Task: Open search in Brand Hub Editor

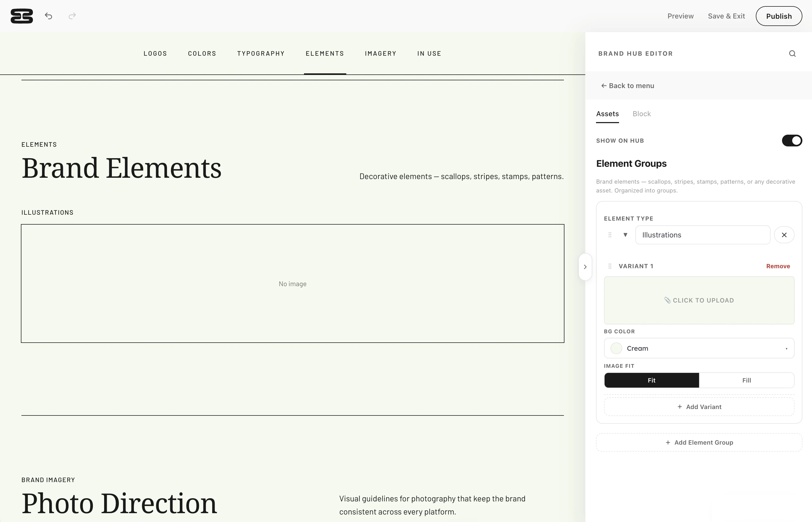Action: (x=792, y=54)
